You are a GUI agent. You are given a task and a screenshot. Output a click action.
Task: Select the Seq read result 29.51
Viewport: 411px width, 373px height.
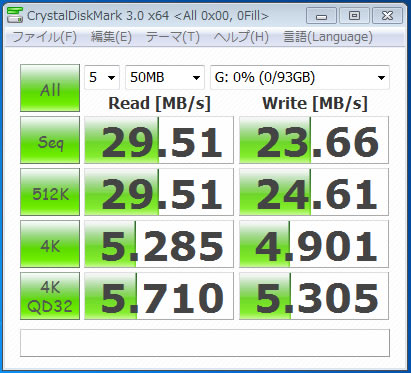point(159,140)
